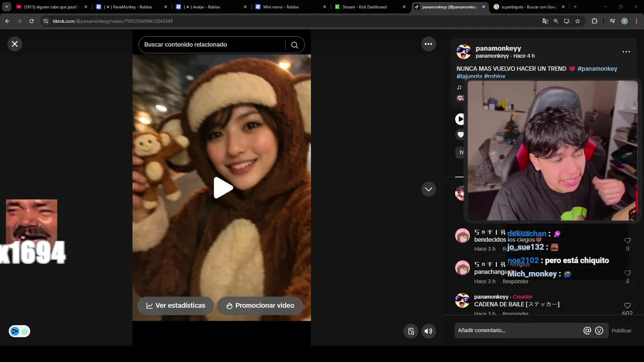Install app with the address bar install icon
644x362 pixels.
[567, 21]
